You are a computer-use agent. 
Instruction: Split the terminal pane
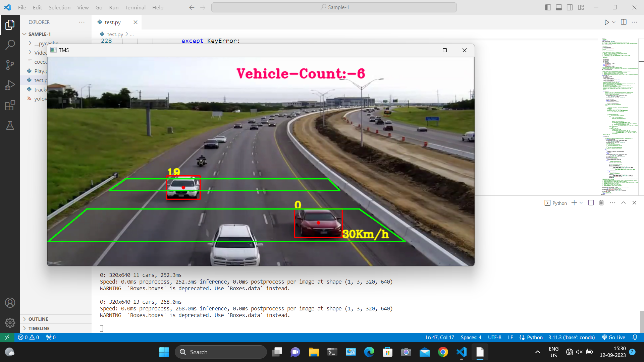[x=590, y=202]
